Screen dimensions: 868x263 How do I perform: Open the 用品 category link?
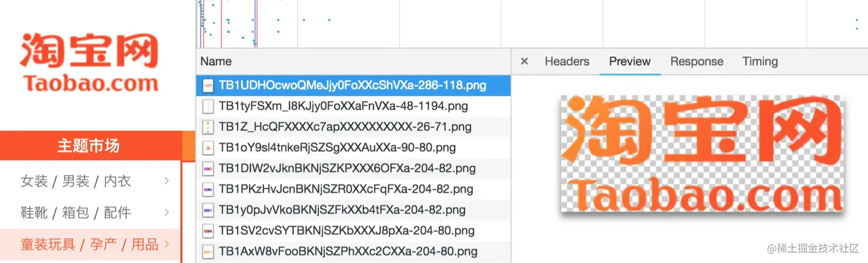[145, 245]
